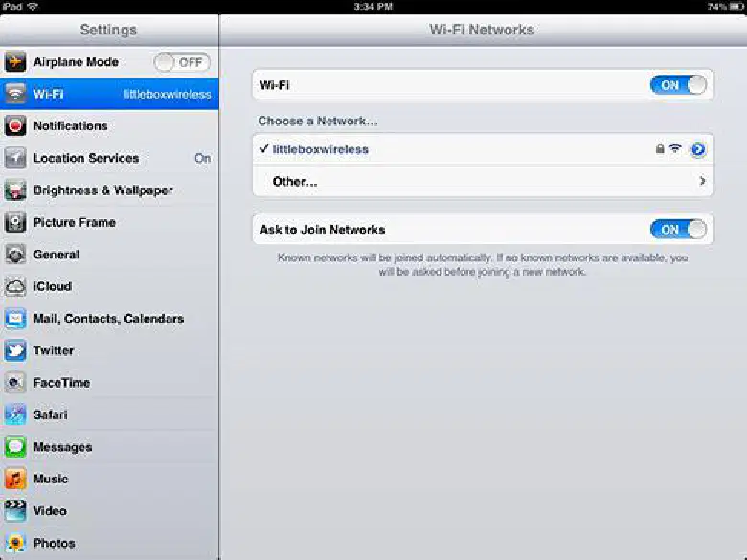Tap the Wi-Fi status icon in status bar
The image size is (747, 560).
(33, 6)
